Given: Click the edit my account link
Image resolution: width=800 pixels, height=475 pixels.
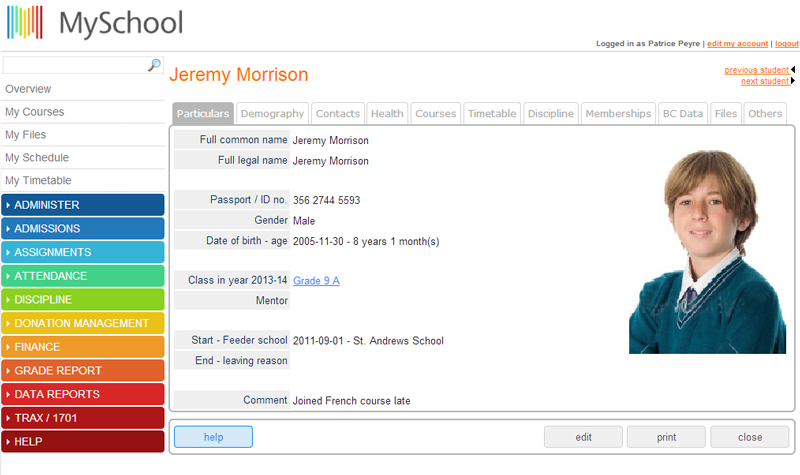Looking at the screenshot, I should (737, 43).
